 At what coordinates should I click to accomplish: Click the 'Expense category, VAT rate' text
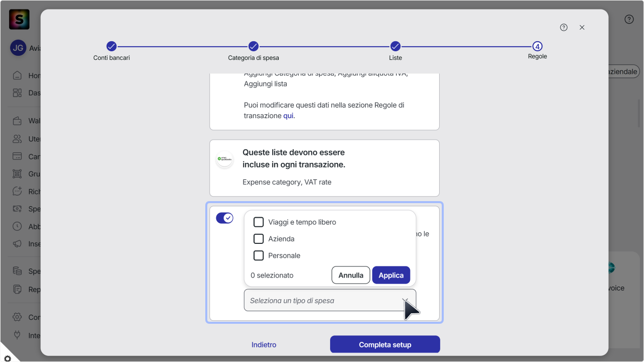point(287,182)
